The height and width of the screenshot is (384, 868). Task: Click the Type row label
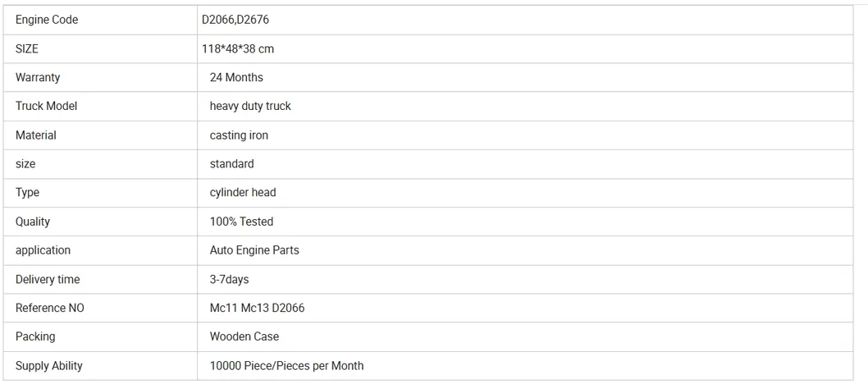pyautogui.click(x=27, y=193)
